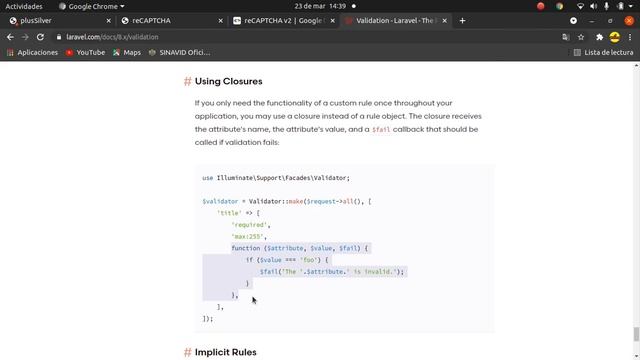Open the Wi-Fi network indicator

(580, 7)
